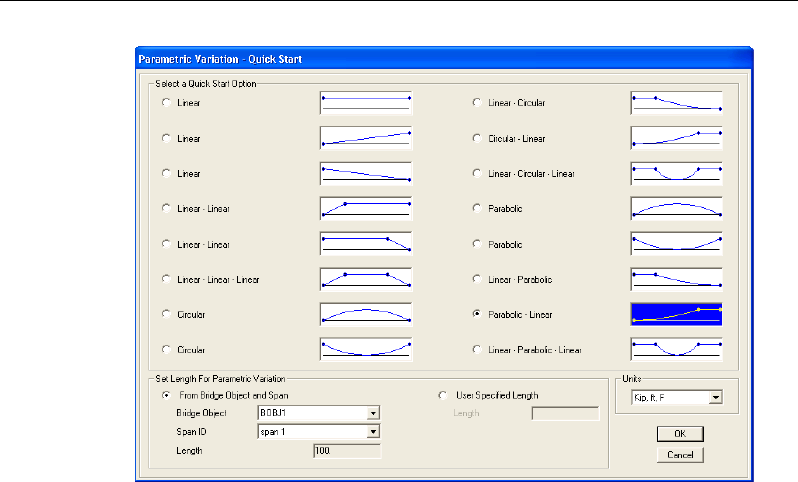Open the Units dropdown showing Kip, ft, F
The width and height of the screenshot is (798, 482).
pyautogui.click(x=714, y=398)
